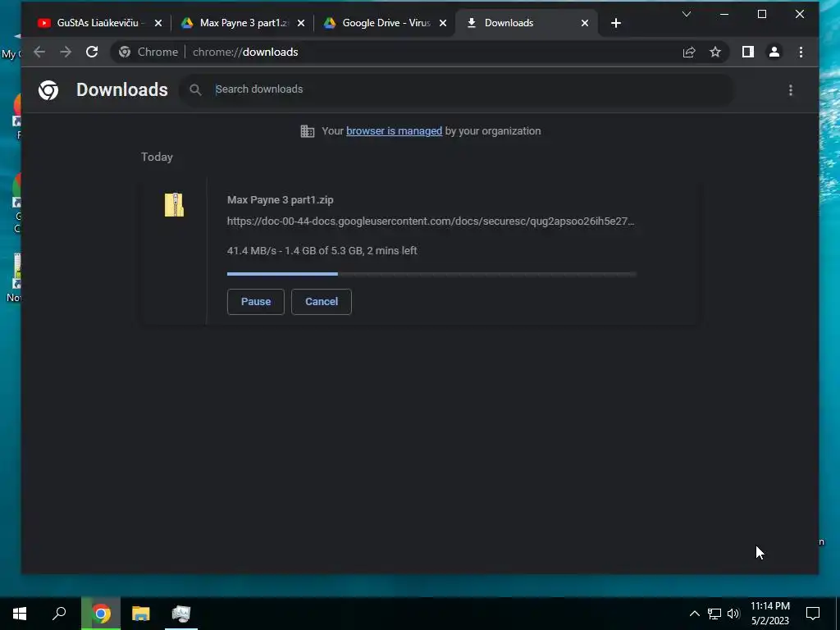Viewport: 840px width, 630px height.
Task: Open the 'browser is managed' link
Action: 395,131
